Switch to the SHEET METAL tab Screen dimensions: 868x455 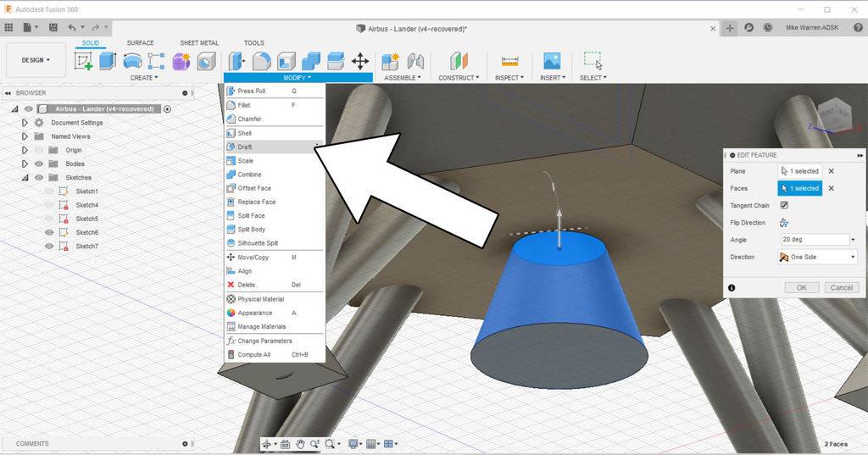(x=199, y=42)
